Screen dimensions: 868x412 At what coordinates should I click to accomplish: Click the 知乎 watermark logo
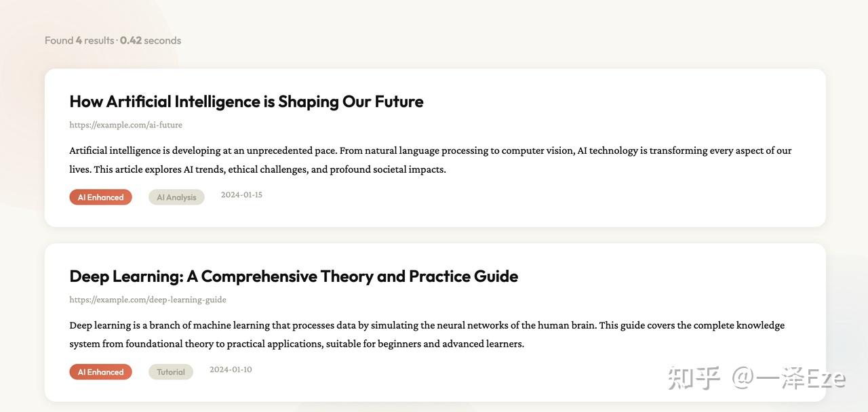point(693,378)
